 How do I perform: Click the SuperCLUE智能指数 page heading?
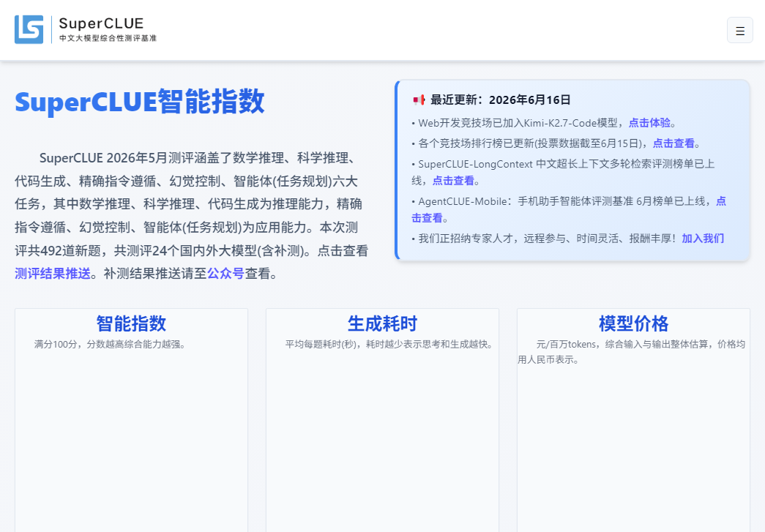point(140,102)
